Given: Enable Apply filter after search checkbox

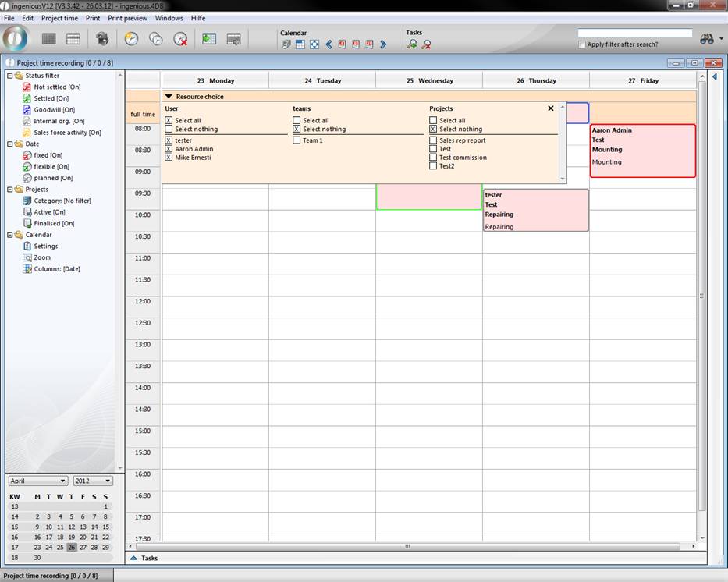Looking at the screenshot, I should pos(582,44).
